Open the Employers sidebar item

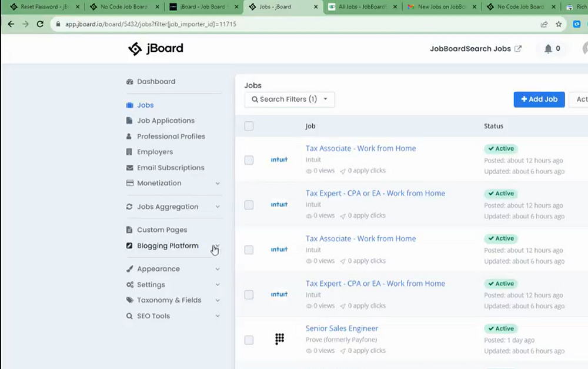tap(155, 152)
